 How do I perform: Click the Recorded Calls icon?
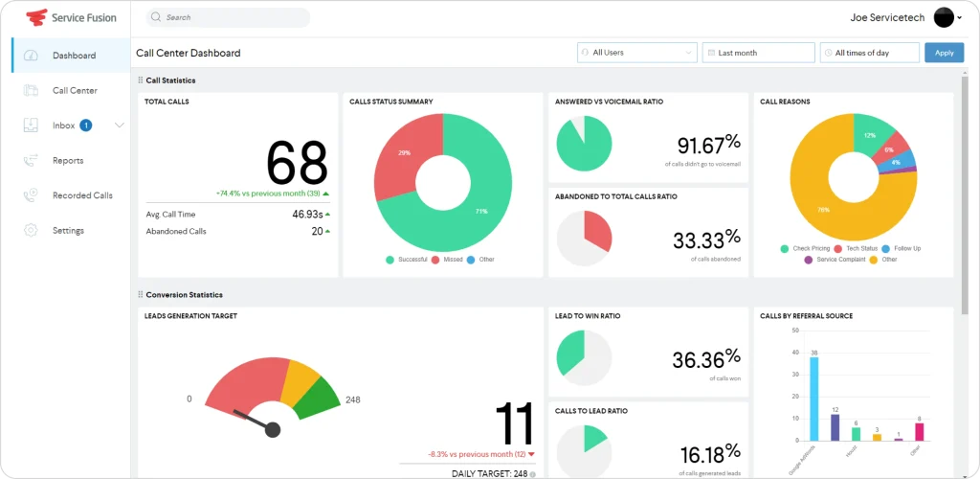pos(31,195)
